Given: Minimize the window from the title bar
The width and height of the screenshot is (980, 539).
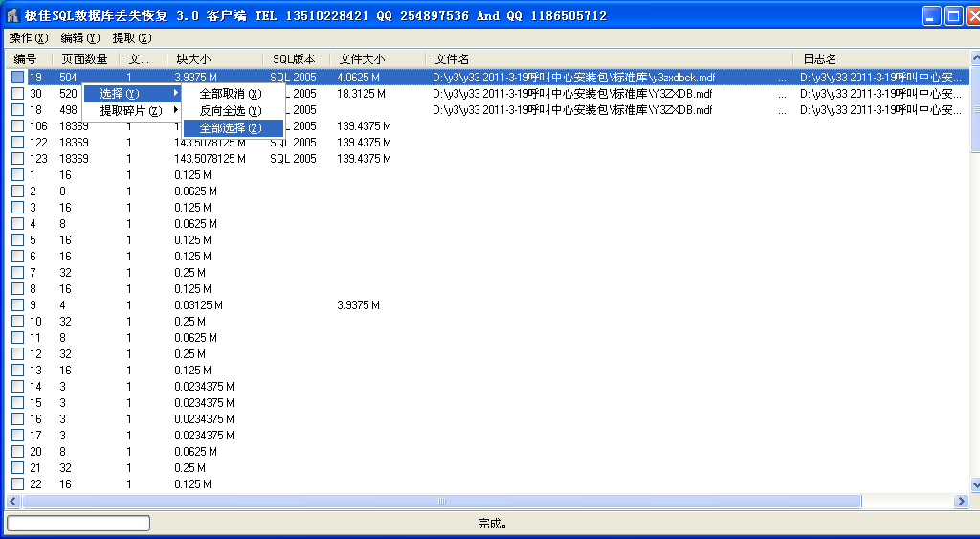Looking at the screenshot, I should point(931,15).
